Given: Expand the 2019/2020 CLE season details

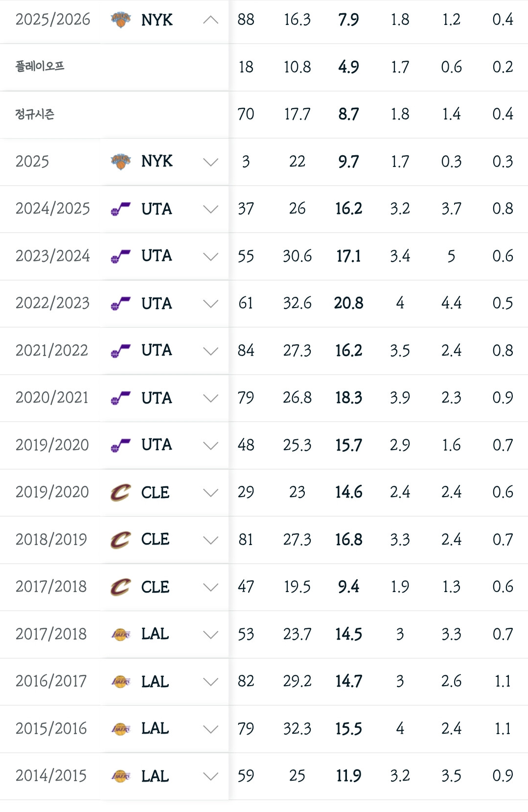Looking at the screenshot, I should [x=210, y=493].
